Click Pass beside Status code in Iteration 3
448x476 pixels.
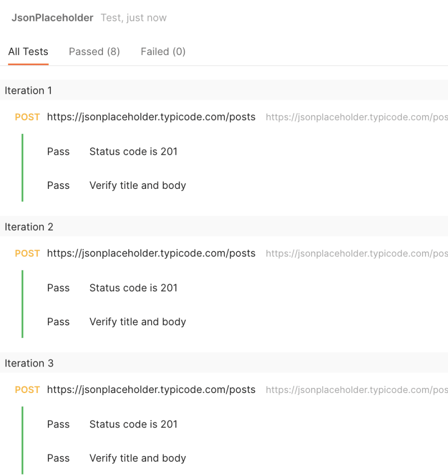(x=58, y=424)
